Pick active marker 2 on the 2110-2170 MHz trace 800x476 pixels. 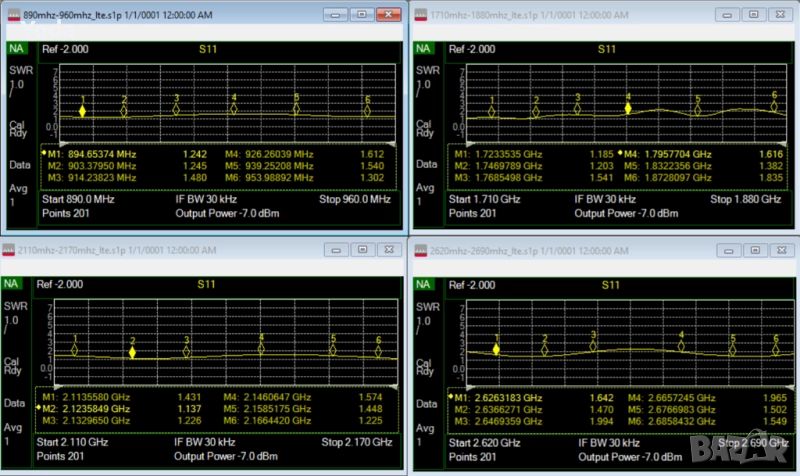click(x=132, y=352)
